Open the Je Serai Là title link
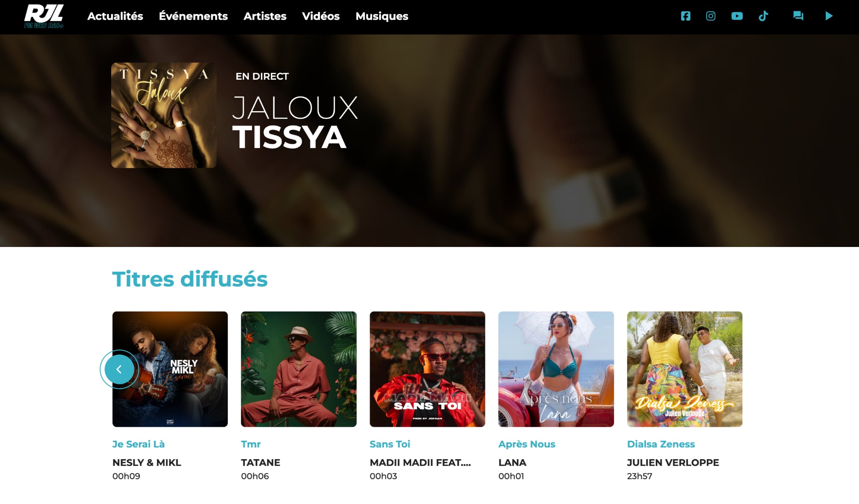 [138, 444]
